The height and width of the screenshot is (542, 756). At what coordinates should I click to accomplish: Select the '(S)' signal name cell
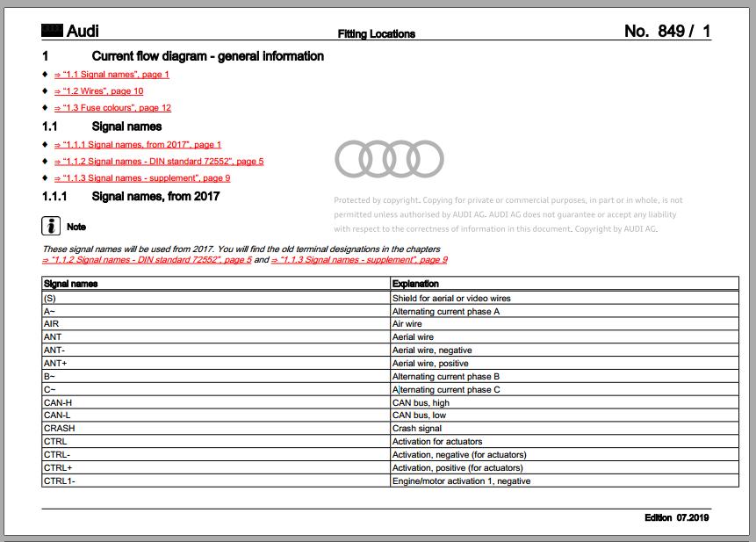coord(216,298)
